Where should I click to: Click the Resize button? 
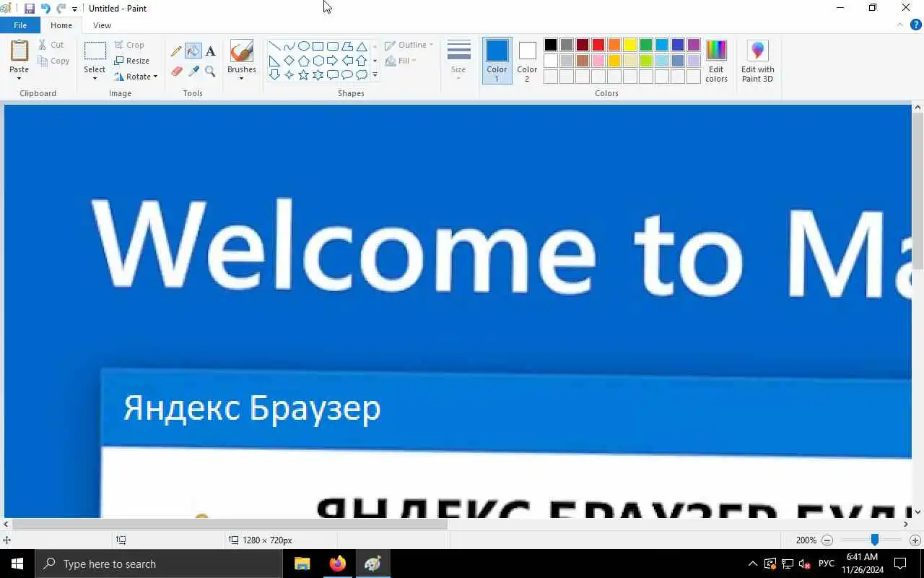pos(132,61)
